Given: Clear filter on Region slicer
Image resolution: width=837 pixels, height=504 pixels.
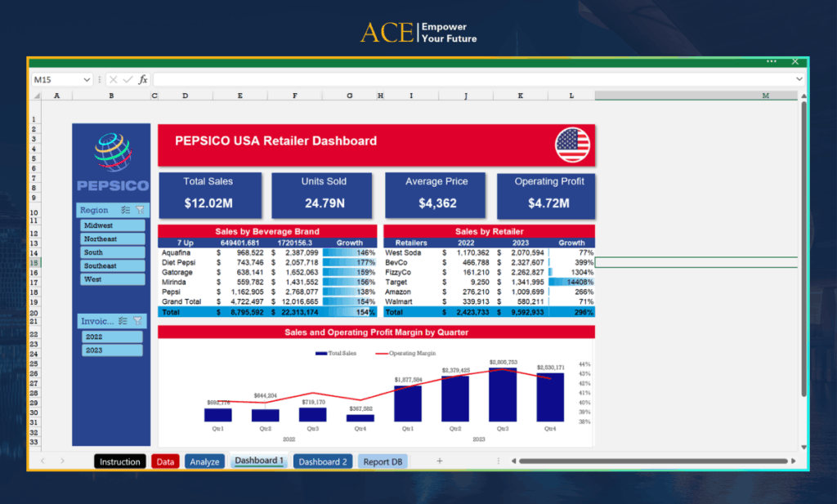Looking at the screenshot, I should (140, 210).
